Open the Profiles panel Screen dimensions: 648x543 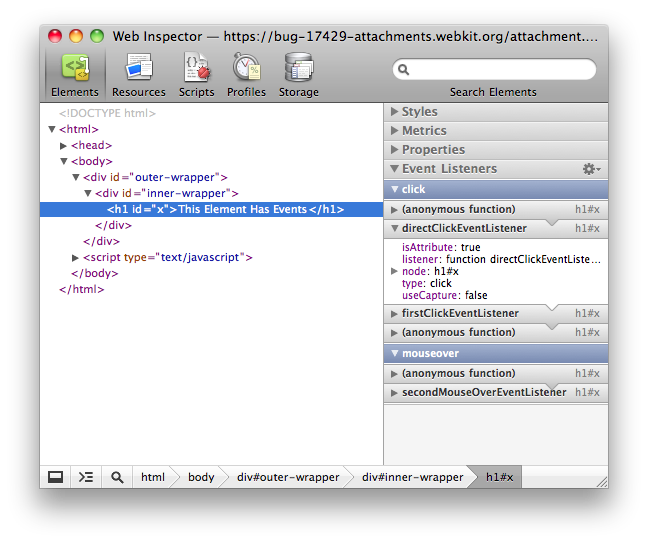(246, 75)
